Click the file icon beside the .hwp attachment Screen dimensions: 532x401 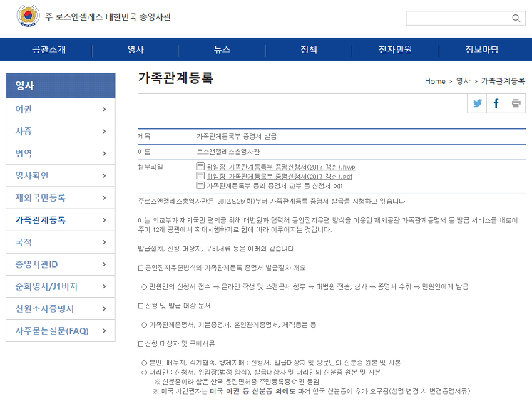tap(200, 166)
